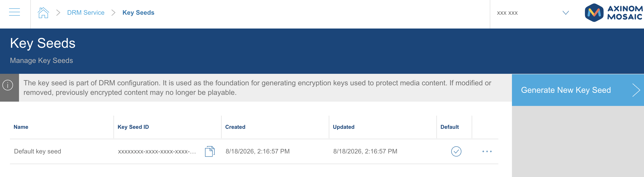The height and width of the screenshot is (177, 644).
Task: Sort by the Name column
Action: [x=21, y=127]
